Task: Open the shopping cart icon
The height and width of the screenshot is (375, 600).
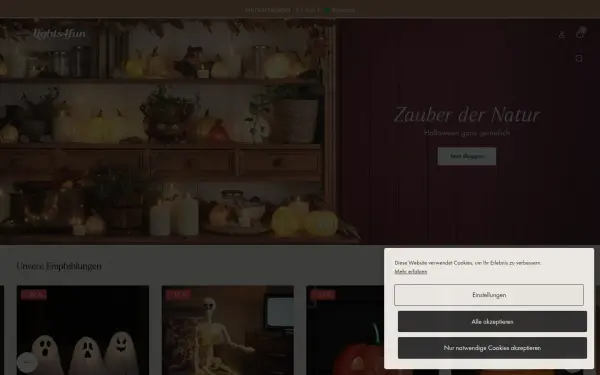Action: [x=580, y=34]
